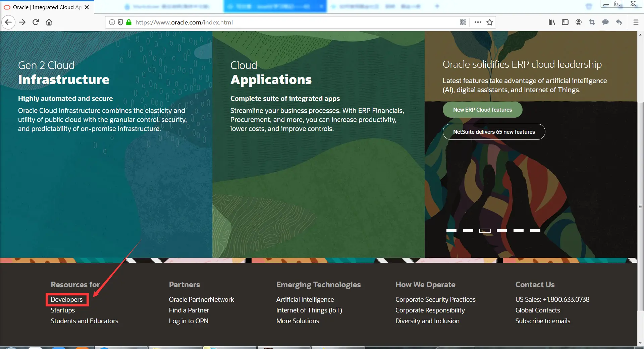
Task: Reload the Oracle page
Action: pyautogui.click(x=36, y=22)
